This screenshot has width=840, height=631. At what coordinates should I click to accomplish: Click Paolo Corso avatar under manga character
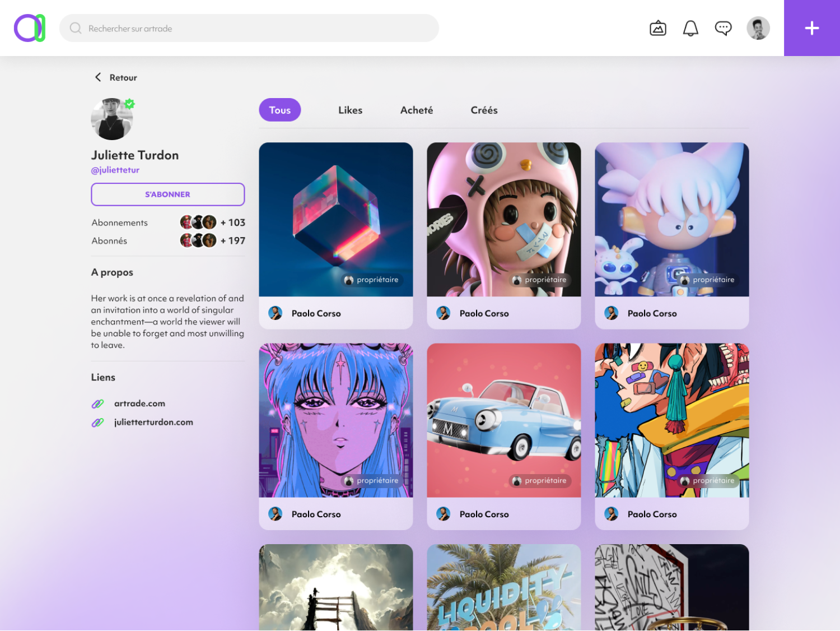click(612, 514)
